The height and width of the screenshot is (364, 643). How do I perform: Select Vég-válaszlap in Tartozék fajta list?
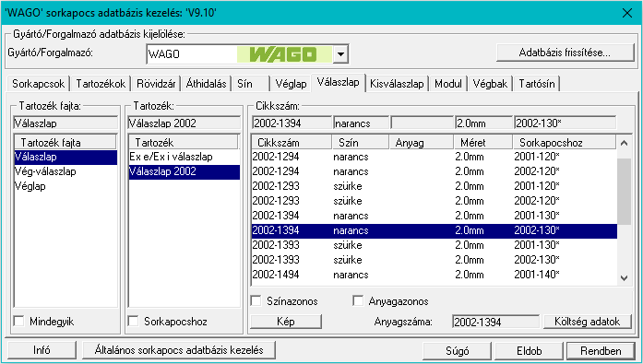pyautogui.click(x=65, y=171)
